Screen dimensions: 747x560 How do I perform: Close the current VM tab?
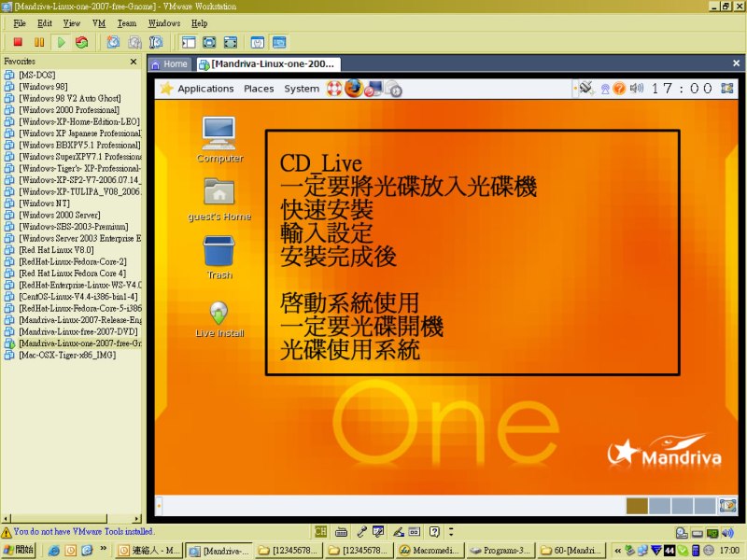pos(736,63)
